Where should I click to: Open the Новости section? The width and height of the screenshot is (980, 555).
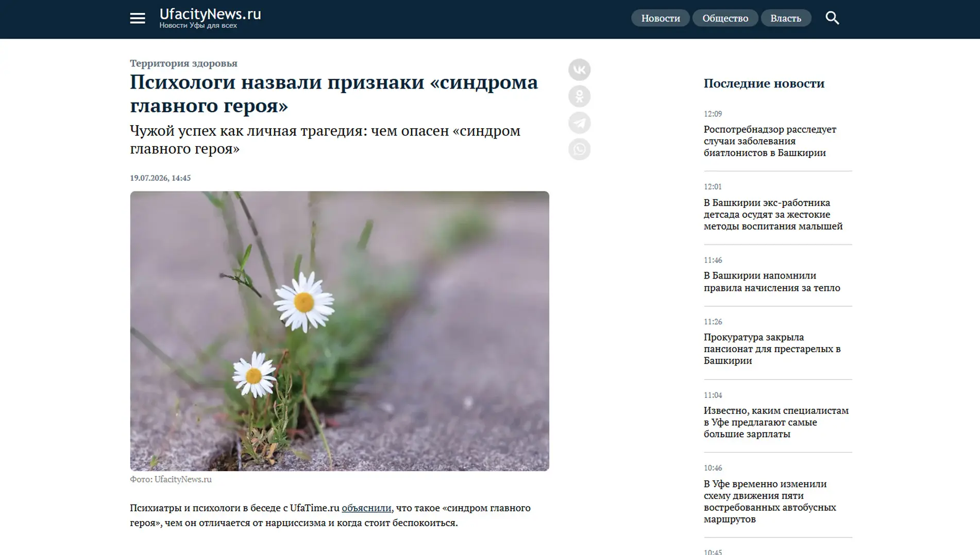pyautogui.click(x=661, y=18)
